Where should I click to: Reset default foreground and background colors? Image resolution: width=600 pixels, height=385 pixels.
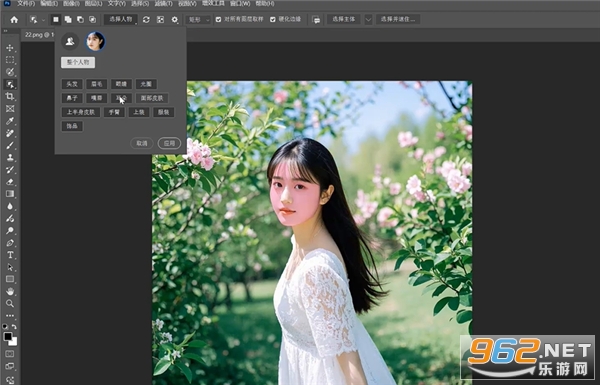[5, 326]
